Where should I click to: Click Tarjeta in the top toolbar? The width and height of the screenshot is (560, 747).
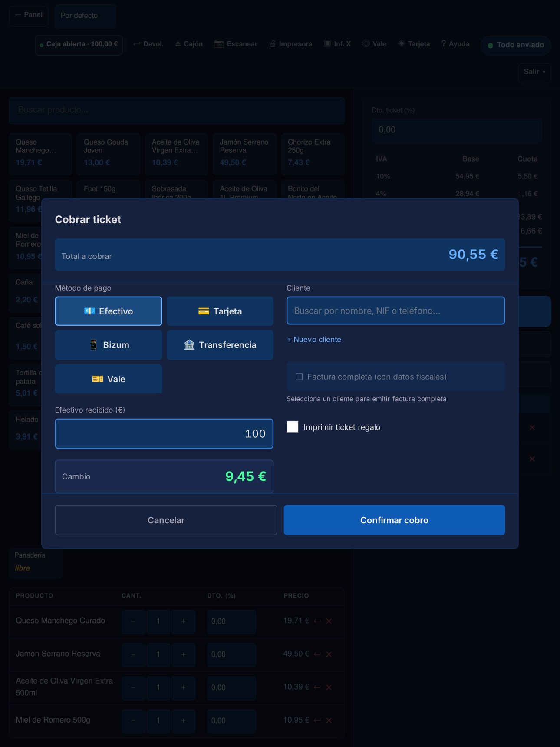(414, 44)
